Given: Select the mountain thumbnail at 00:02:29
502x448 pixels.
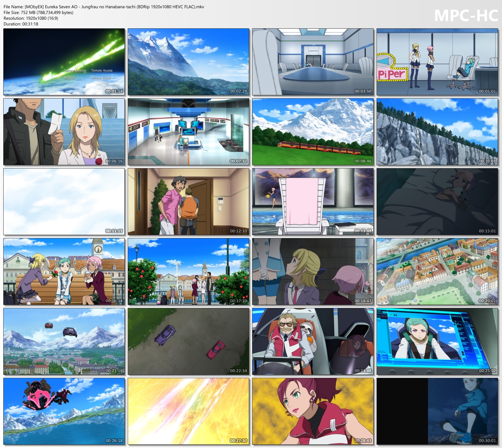Looking at the screenshot, I should click(x=189, y=62).
